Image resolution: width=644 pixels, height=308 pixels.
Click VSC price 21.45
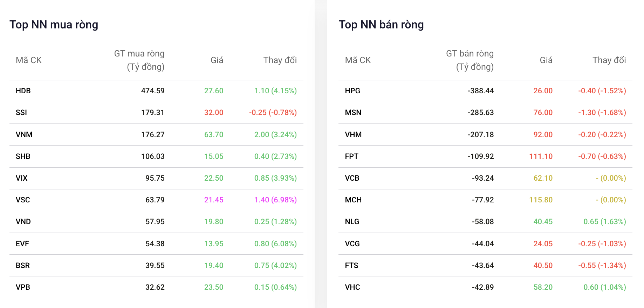point(214,200)
